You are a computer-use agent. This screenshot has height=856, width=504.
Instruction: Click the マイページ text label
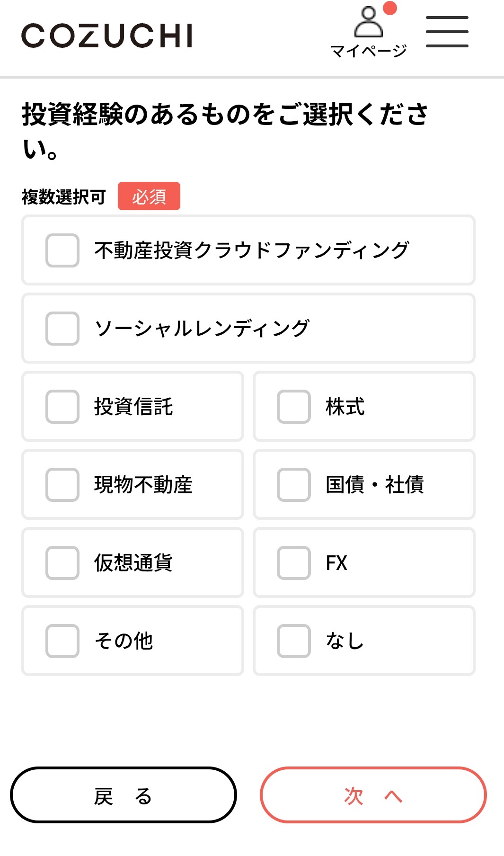click(x=369, y=51)
